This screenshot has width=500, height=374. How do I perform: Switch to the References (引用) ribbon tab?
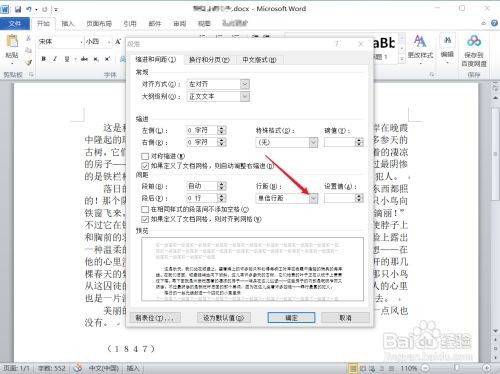coord(130,23)
